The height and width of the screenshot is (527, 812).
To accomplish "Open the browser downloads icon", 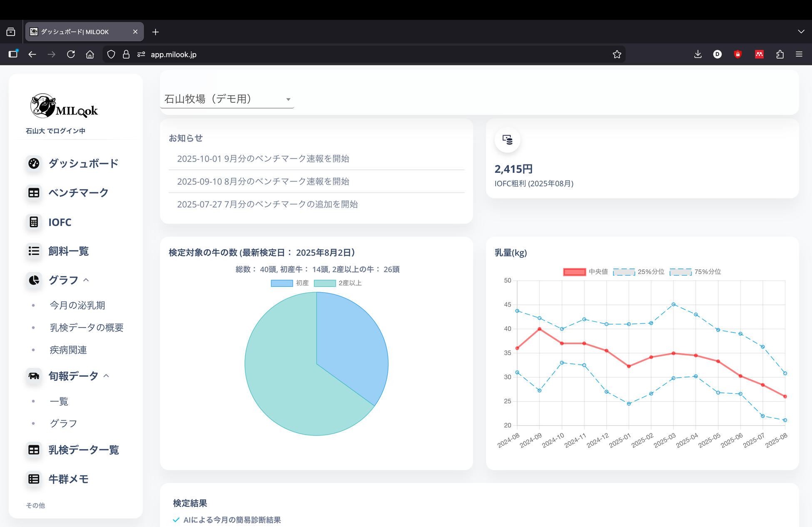I will point(698,55).
